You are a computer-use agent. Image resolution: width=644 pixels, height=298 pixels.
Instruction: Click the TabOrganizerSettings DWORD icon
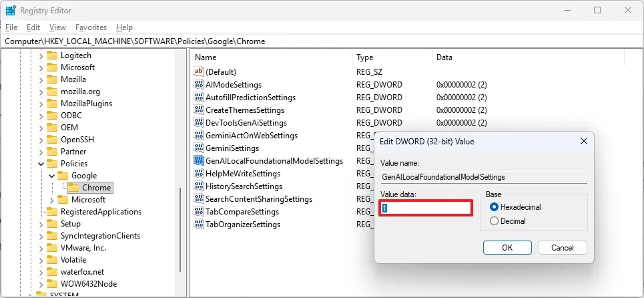(x=199, y=224)
